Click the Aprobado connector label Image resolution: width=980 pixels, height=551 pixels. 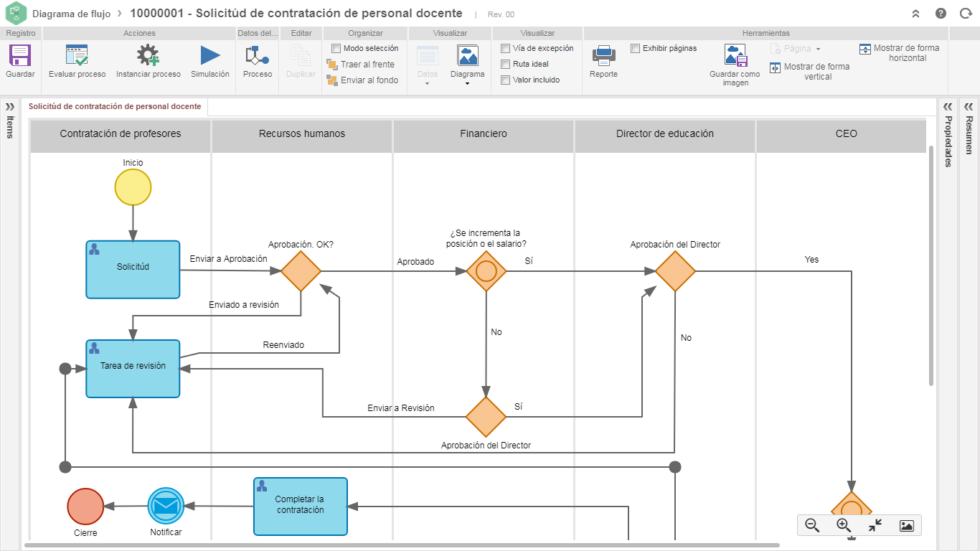point(415,262)
